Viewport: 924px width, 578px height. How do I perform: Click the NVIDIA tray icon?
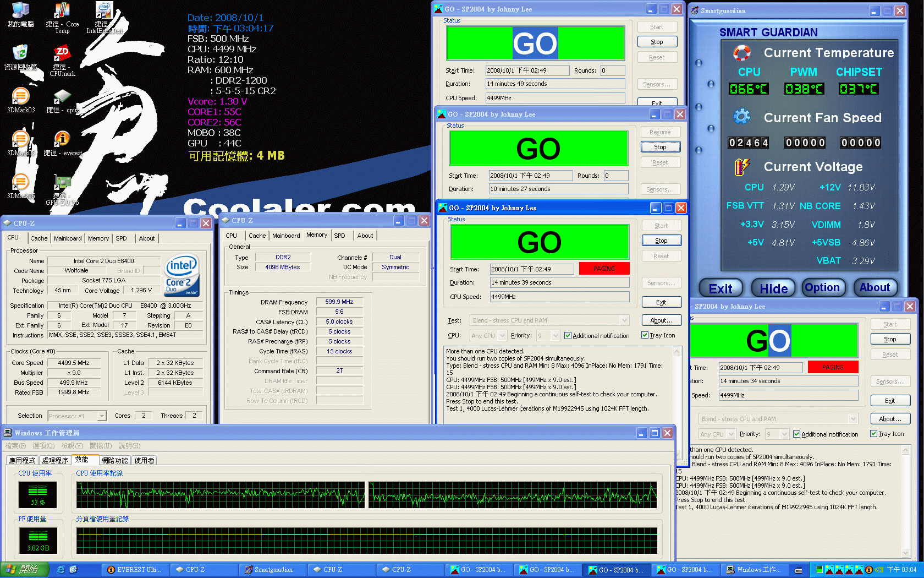[879, 570]
